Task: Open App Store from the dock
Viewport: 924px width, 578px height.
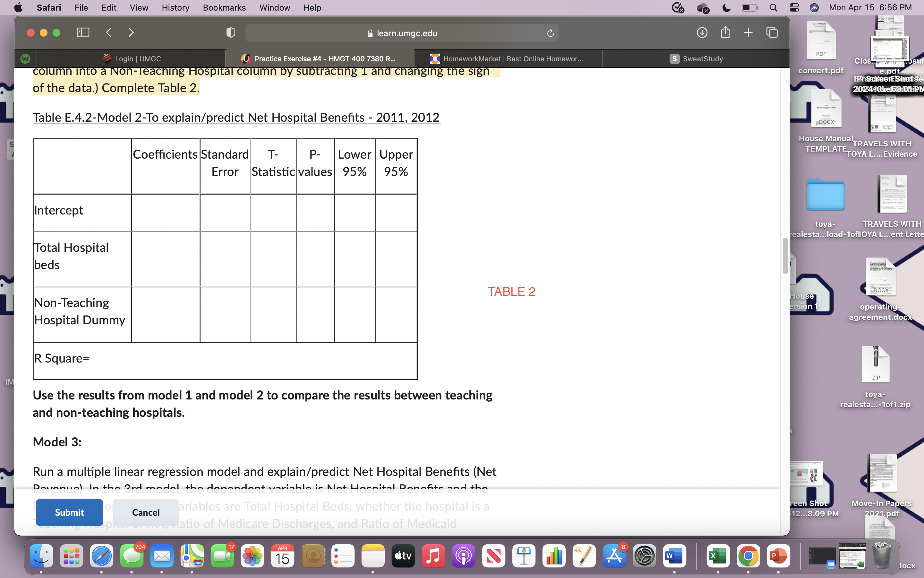Action: tap(614, 556)
